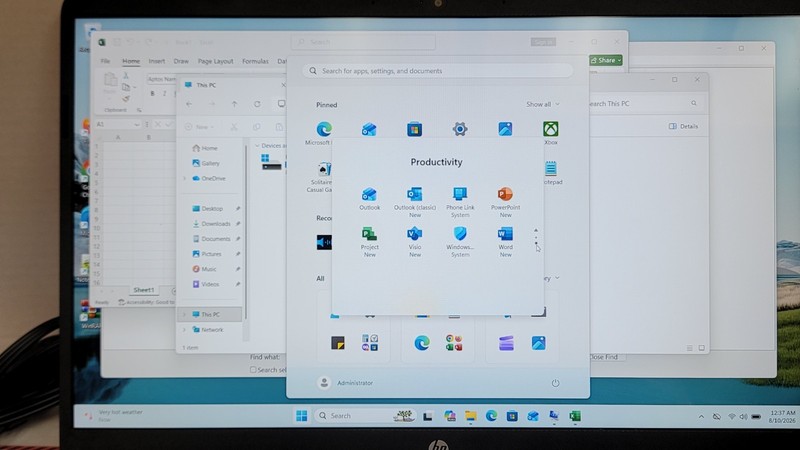Open Downloads in File Explorer sidebar
The height and width of the screenshot is (450, 800).
[212, 223]
